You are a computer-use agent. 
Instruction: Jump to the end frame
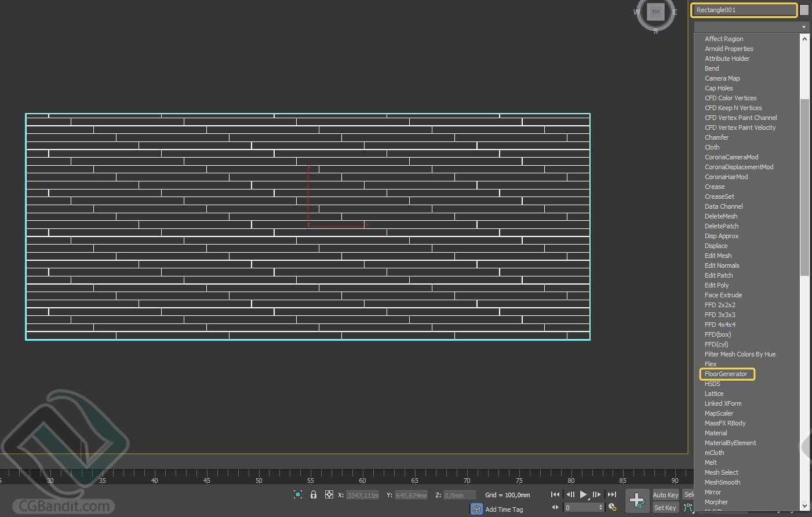click(611, 494)
